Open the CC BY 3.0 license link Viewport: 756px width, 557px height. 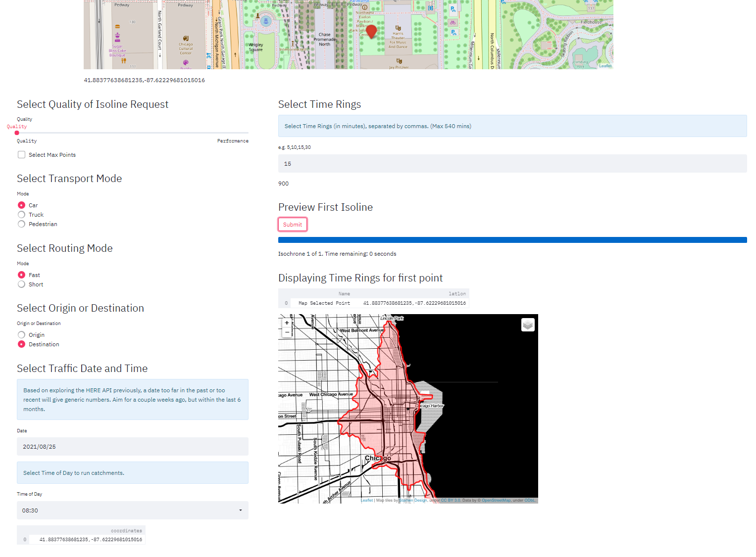click(x=451, y=500)
